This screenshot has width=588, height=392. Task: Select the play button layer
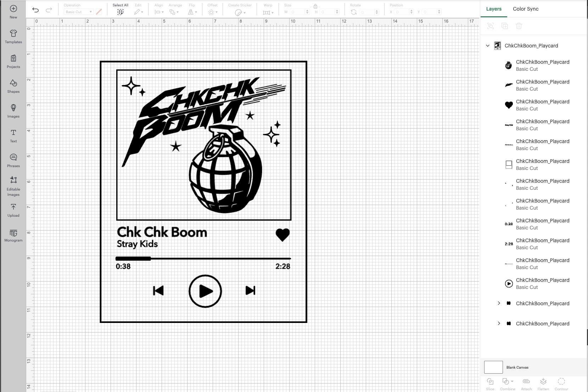coord(537,284)
